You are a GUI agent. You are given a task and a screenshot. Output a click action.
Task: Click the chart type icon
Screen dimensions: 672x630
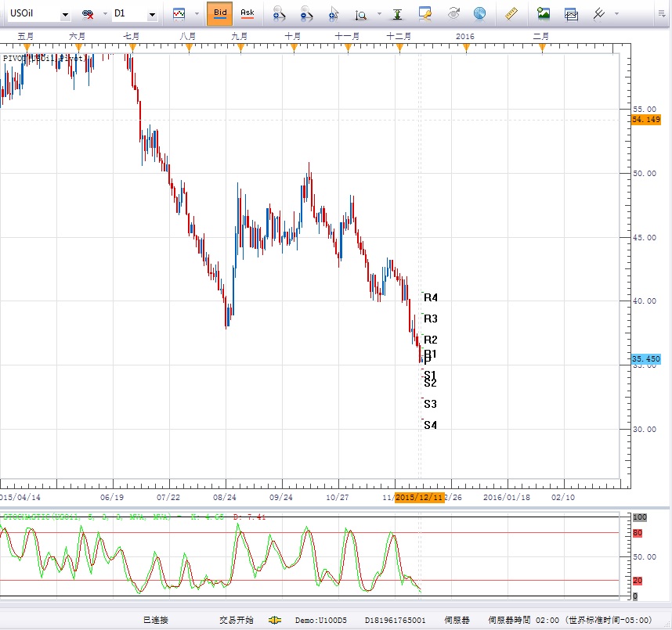[179, 14]
